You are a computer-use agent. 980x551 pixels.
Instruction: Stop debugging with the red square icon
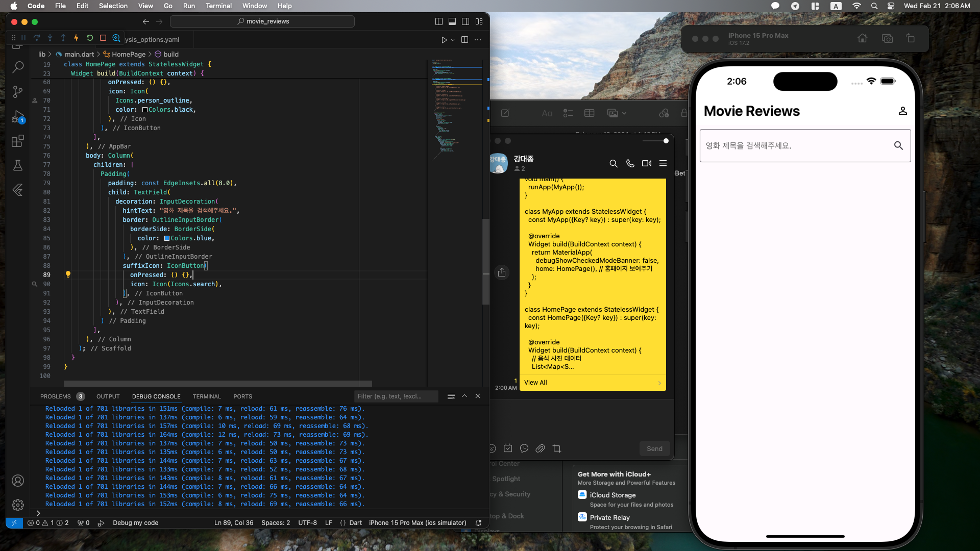[x=103, y=38]
